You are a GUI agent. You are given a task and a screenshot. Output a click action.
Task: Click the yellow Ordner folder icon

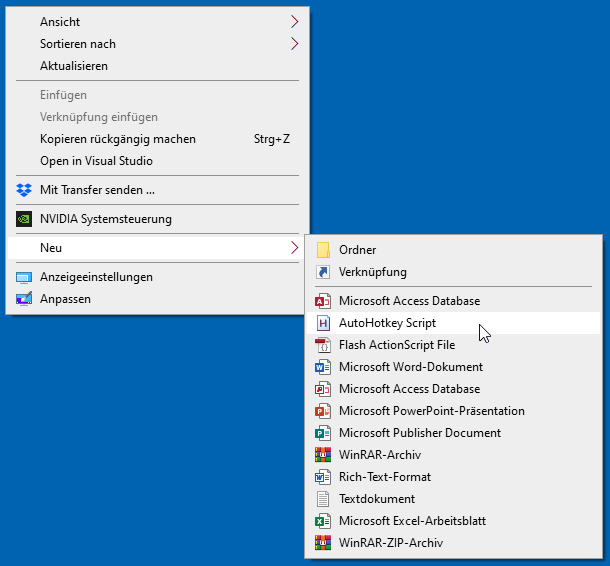coord(323,250)
